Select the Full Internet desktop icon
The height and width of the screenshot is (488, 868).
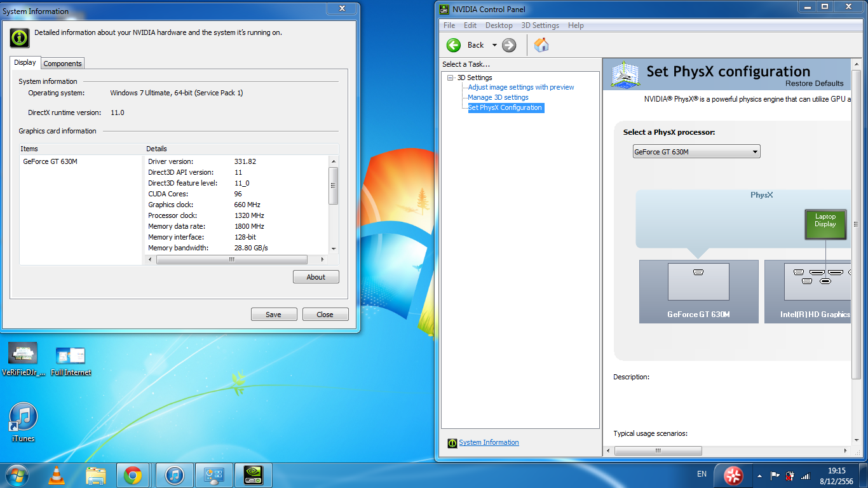[71, 362]
